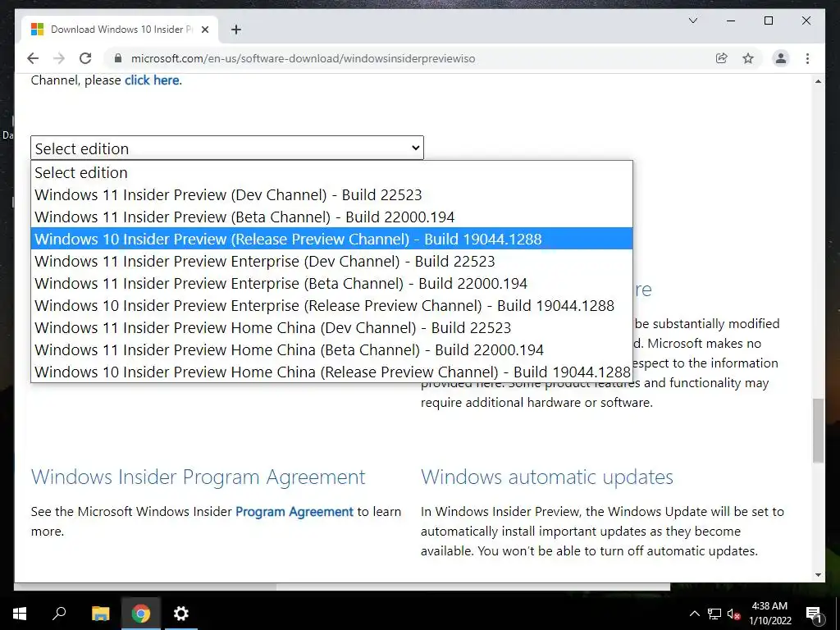Open Chrome's three-dot menu
The image size is (840, 630).
[x=807, y=58]
